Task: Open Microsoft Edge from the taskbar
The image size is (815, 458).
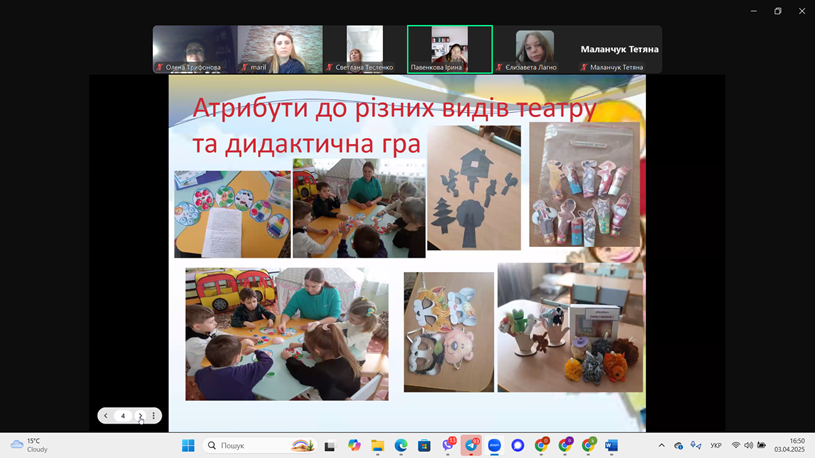Action: (401, 446)
